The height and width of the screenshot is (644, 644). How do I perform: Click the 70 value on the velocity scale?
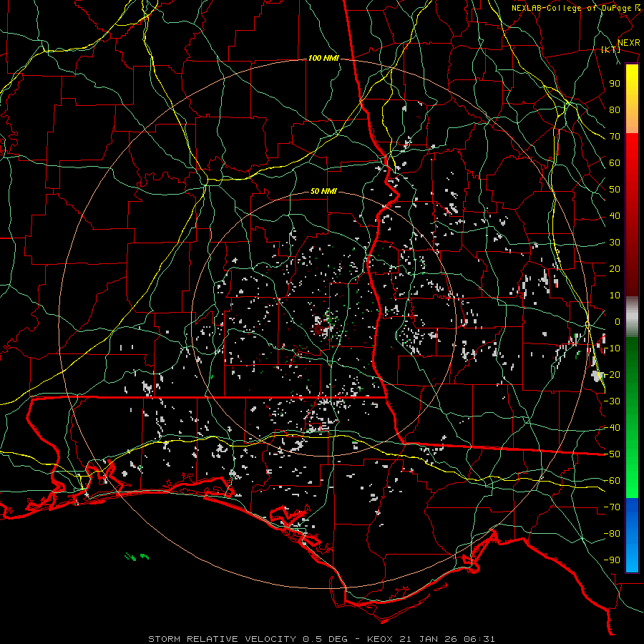tap(615, 137)
